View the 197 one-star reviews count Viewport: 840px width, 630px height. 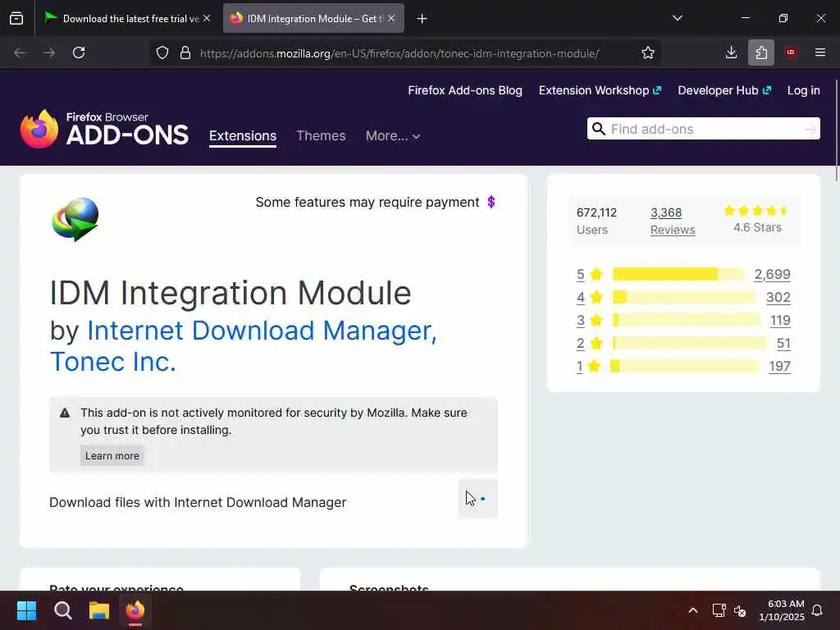pos(779,367)
